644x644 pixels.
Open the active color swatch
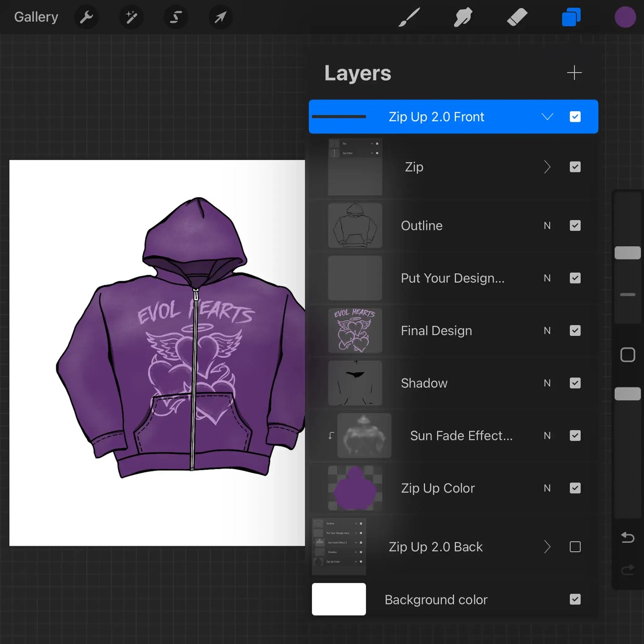(x=625, y=17)
